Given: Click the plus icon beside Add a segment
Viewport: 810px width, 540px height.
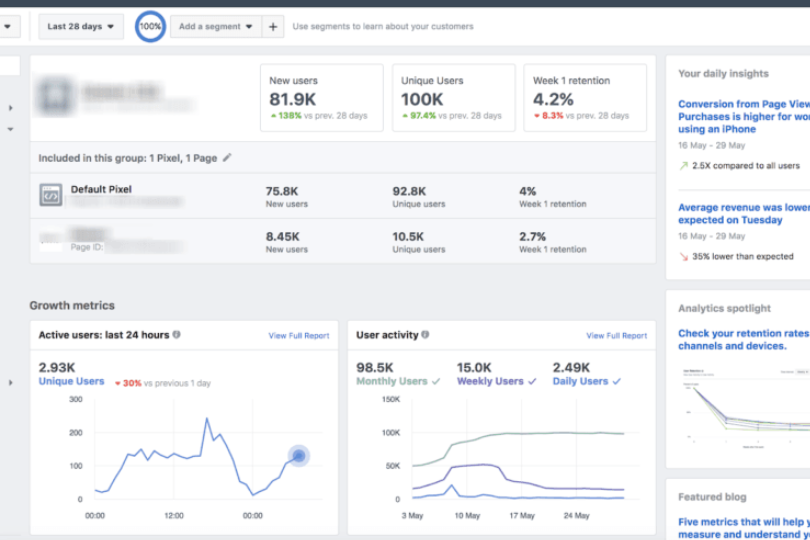Looking at the screenshot, I should pos(273,27).
